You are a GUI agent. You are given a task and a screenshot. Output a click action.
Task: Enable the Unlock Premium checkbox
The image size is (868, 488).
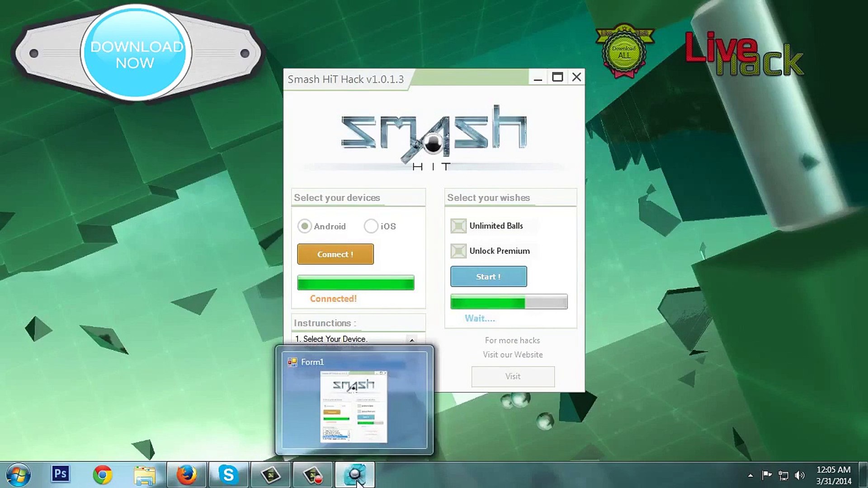coord(458,251)
